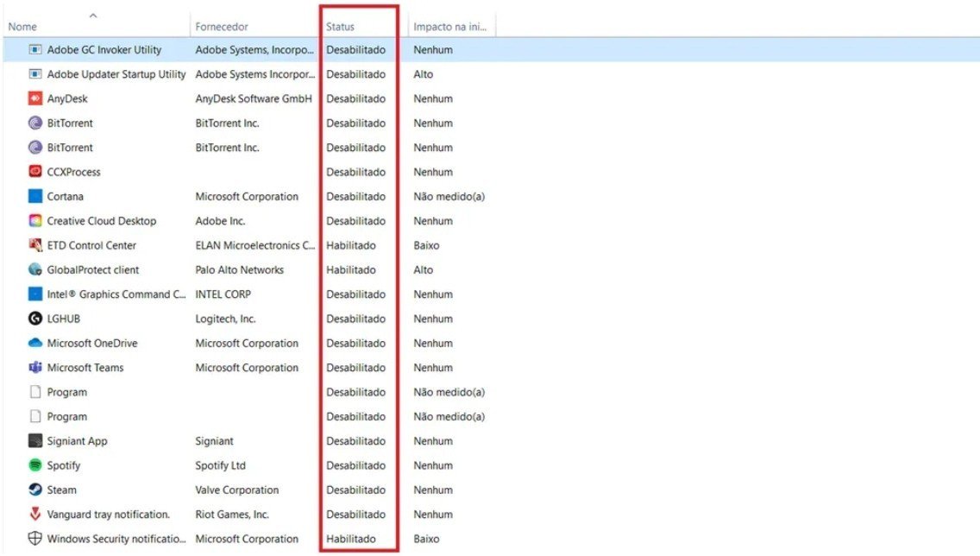Sort by the Impacto na ini... column header
980x556 pixels.
(x=449, y=27)
